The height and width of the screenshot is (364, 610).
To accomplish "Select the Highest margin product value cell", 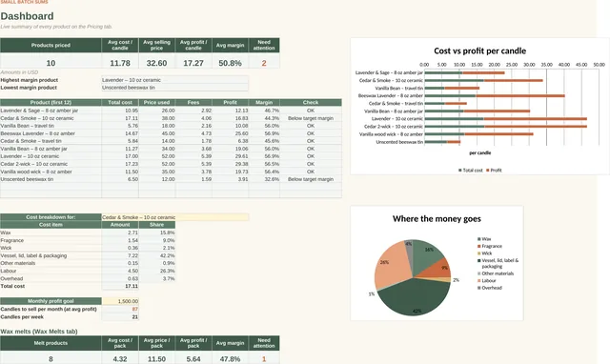I will [174, 80].
